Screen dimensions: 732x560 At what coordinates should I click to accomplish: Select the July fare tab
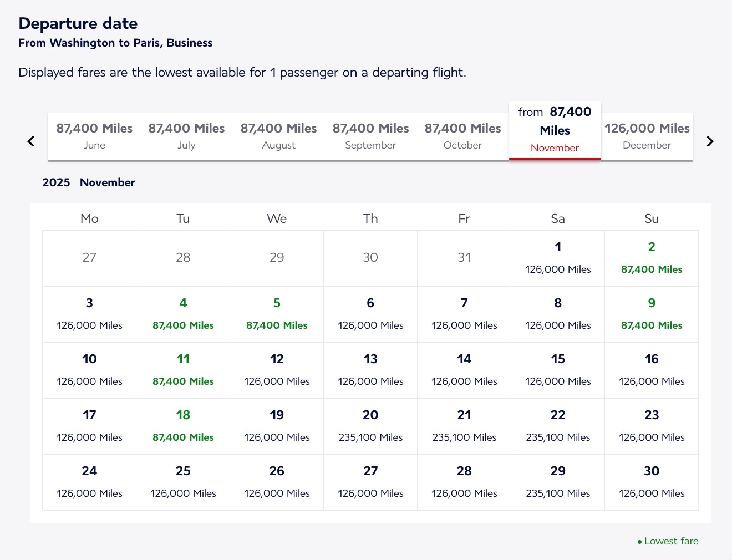(186, 136)
